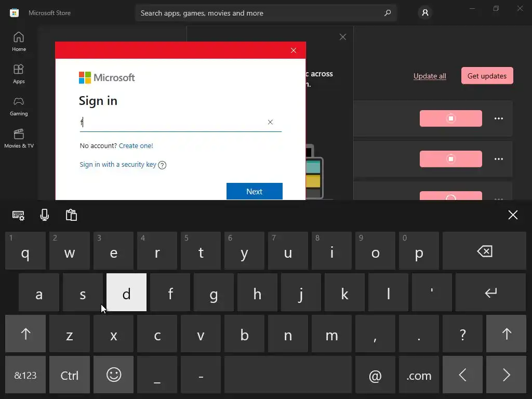Image resolution: width=532 pixels, height=399 pixels.
Task: Tap the comma key
Action: [375, 334]
